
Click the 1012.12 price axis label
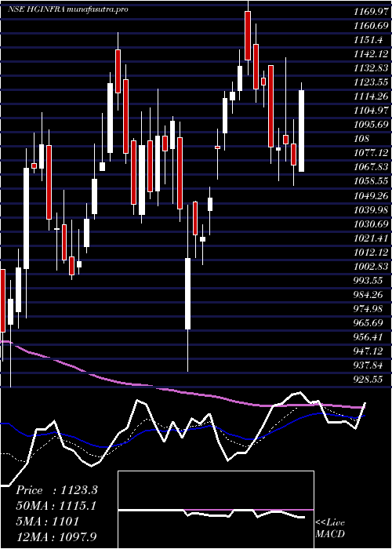coord(370,252)
